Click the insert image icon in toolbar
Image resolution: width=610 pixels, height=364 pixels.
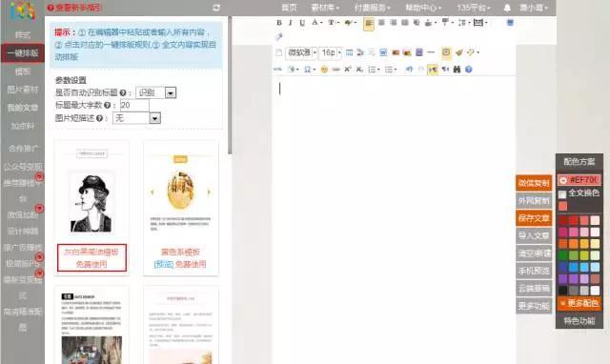(396, 52)
